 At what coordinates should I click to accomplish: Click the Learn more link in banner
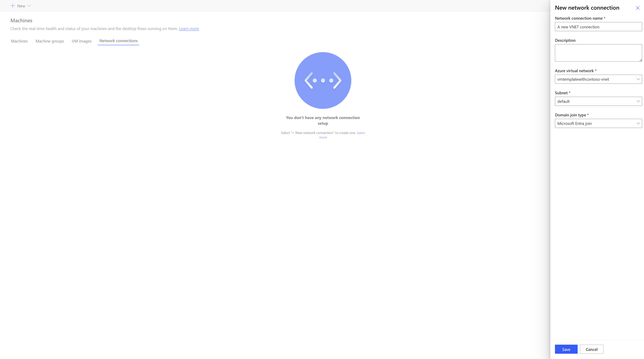pos(189,28)
